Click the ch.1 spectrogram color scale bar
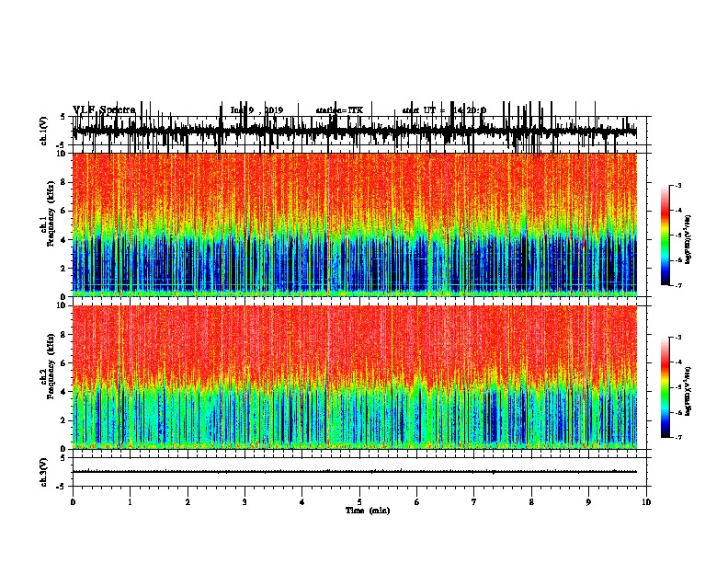The image size is (728, 563). coord(665,236)
